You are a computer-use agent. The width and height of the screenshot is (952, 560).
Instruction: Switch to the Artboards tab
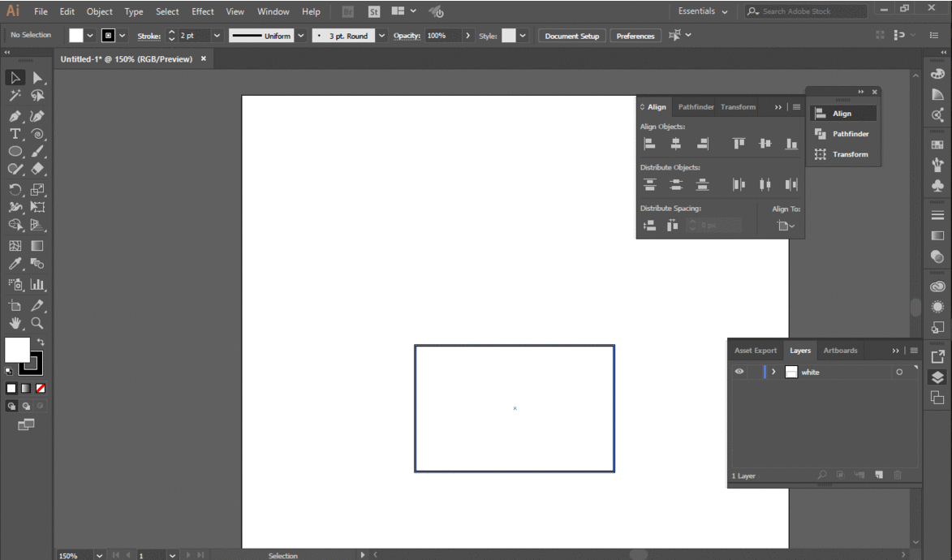(840, 351)
